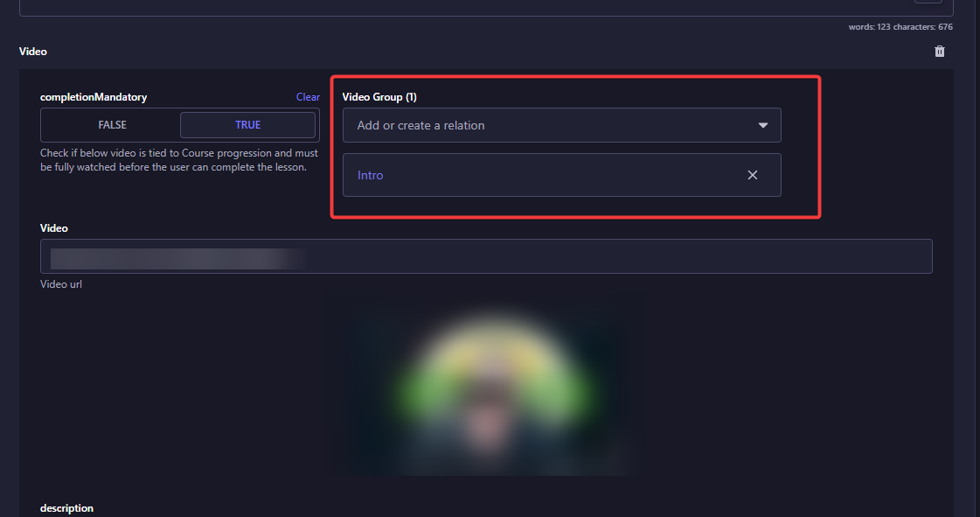This screenshot has width=980, height=517.
Task: Click the completionMandatory field label
Action: click(x=94, y=97)
